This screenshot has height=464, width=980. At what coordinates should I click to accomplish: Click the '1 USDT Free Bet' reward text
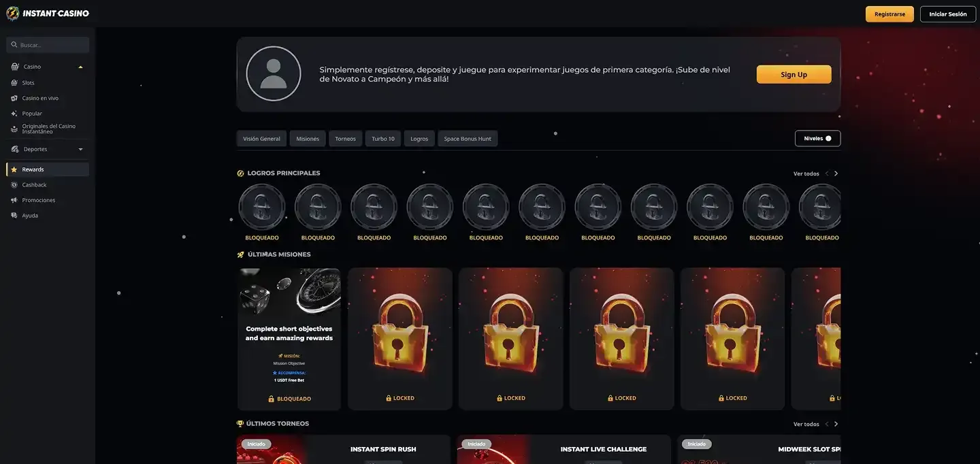click(x=289, y=380)
